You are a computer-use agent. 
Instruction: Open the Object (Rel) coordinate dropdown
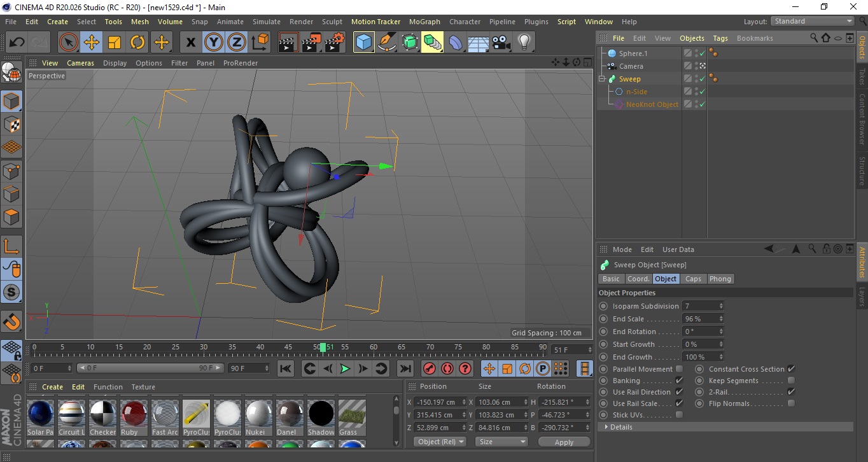click(440, 442)
